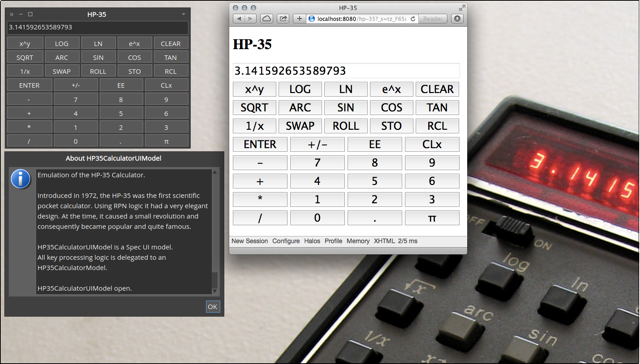Click Profile link in footer
This screenshot has width=640, height=364.
pos(333,241)
